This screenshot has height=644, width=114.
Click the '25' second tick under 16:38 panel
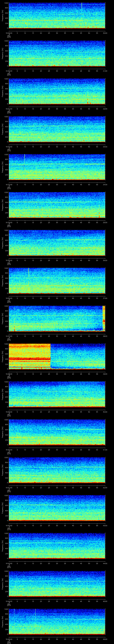pyautogui.click(x=49, y=374)
